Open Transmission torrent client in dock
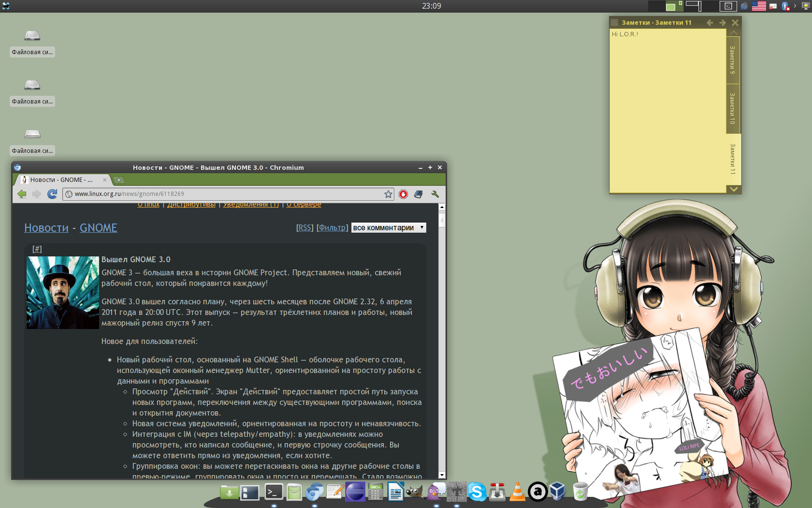 point(497,492)
